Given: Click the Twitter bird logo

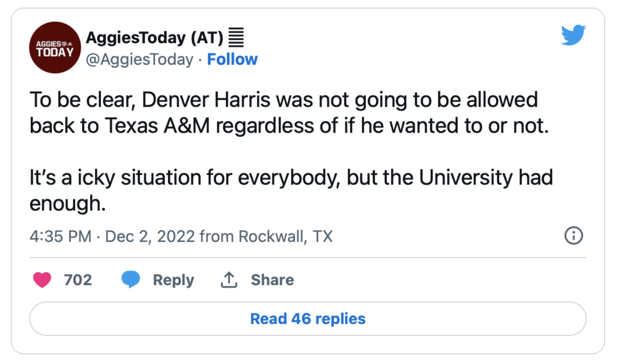Looking at the screenshot, I should 573,35.
